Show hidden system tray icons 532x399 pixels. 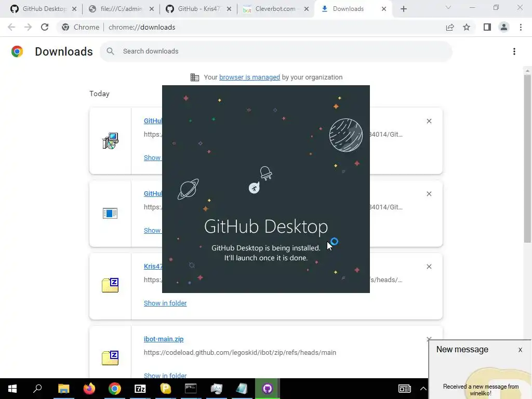tap(423, 389)
